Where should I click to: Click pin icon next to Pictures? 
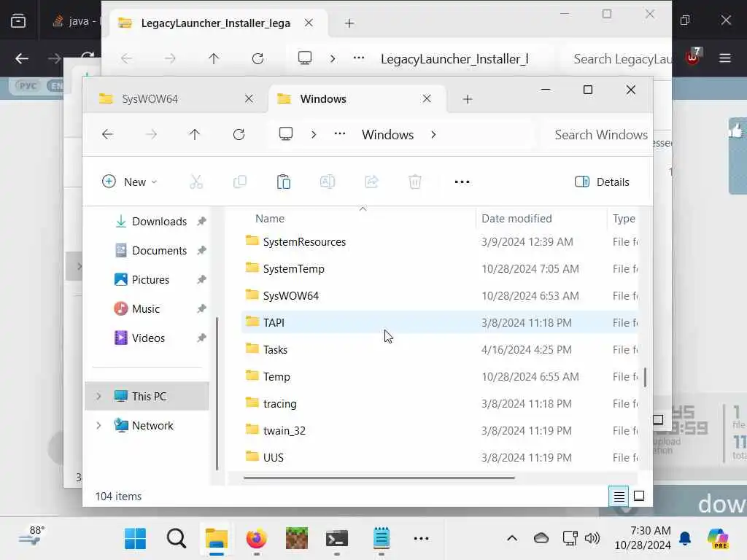[x=201, y=279]
